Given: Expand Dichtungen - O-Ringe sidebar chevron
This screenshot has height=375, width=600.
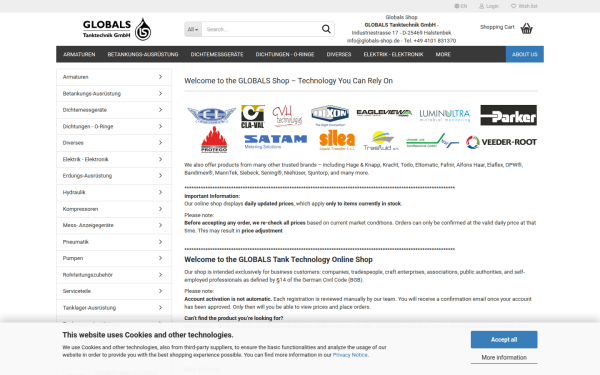Looking at the screenshot, I should (160, 126).
